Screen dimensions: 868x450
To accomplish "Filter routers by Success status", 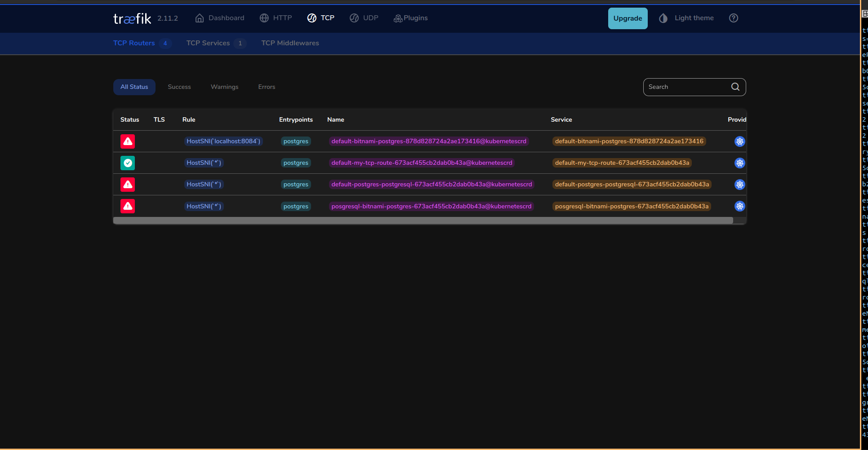I will tap(179, 87).
